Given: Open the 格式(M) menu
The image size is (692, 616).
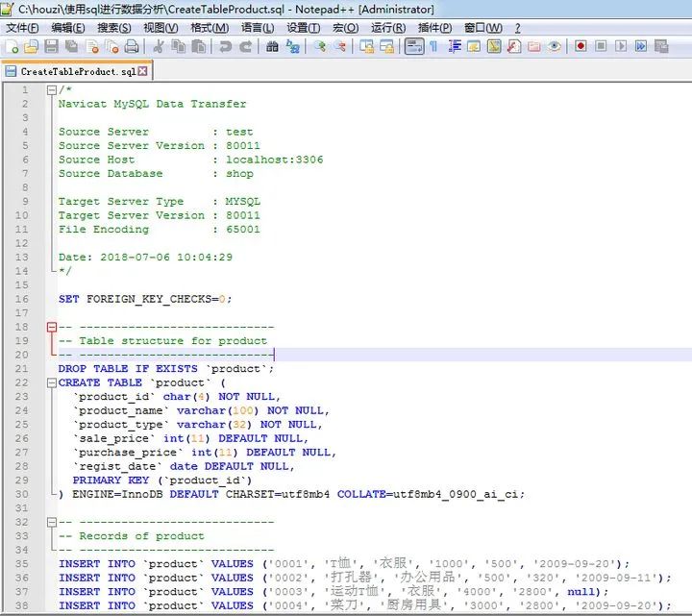Looking at the screenshot, I should coord(210,28).
